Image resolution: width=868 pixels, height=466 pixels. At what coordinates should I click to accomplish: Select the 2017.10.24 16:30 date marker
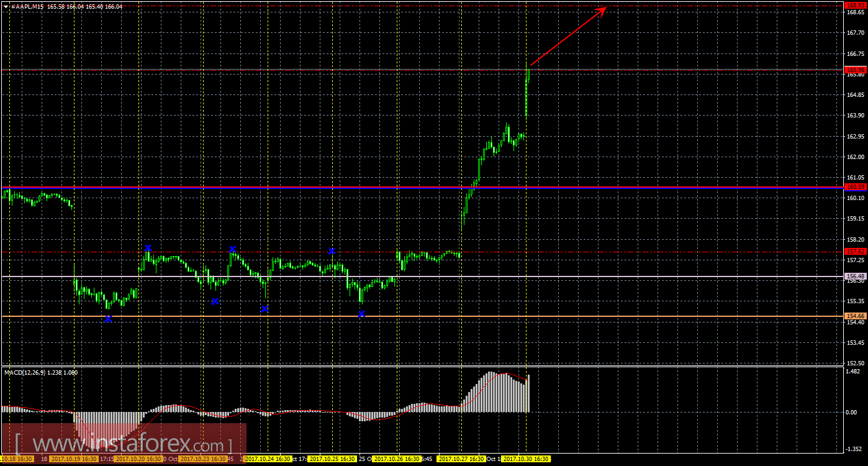[x=268, y=459]
